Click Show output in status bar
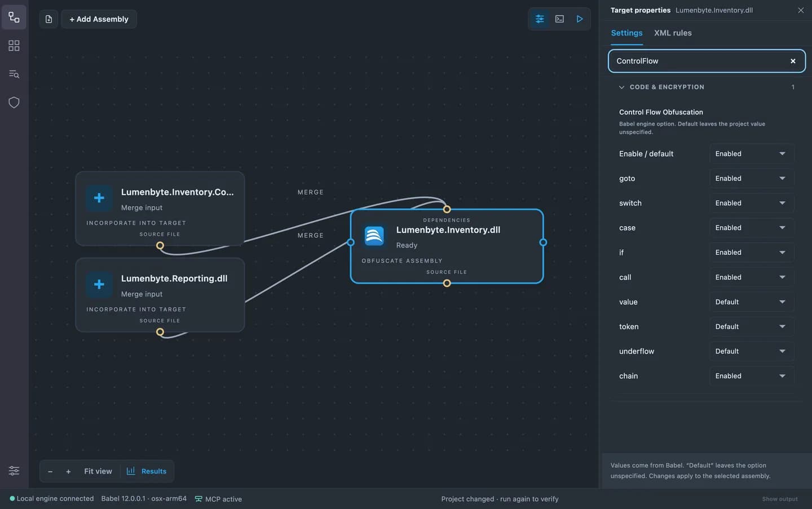 coord(780,499)
